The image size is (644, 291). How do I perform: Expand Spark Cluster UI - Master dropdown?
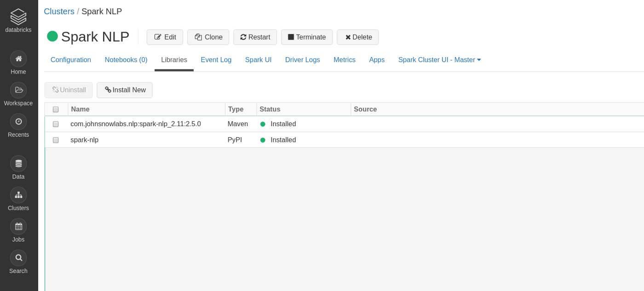pos(440,60)
